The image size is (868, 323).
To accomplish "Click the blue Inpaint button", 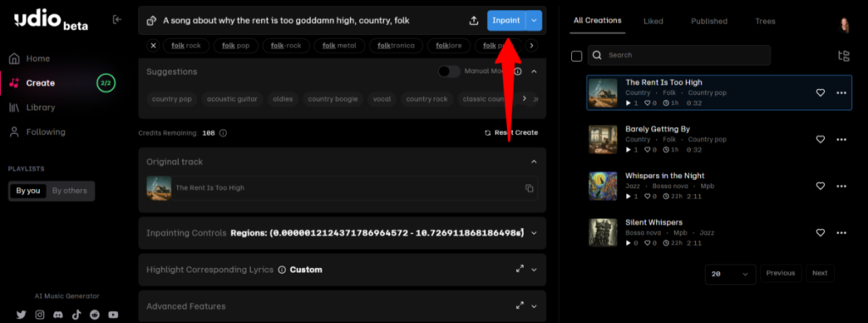I will point(507,20).
